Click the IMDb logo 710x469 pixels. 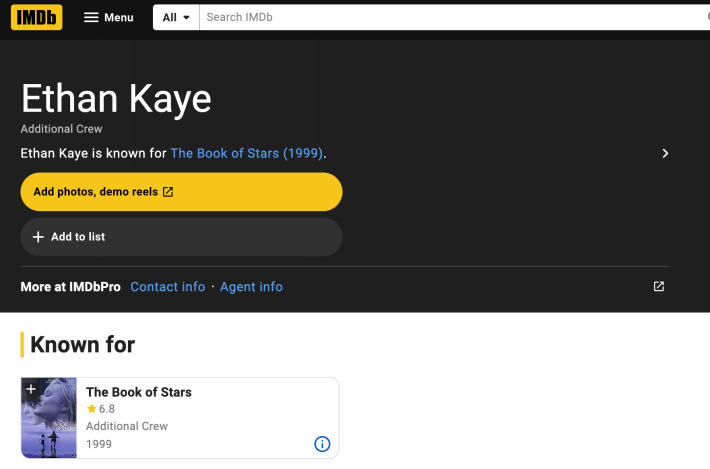pos(37,17)
